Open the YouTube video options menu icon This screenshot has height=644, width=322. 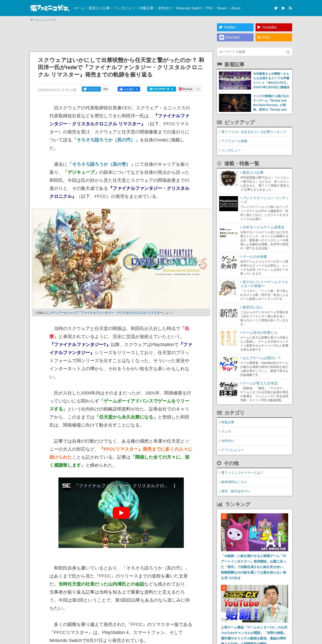175,486
